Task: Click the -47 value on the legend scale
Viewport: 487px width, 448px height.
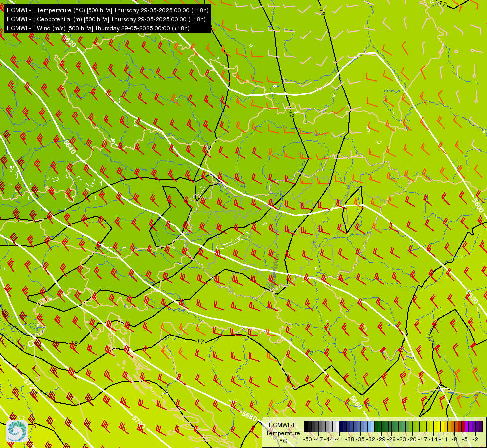Action: [x=318, y=439]
